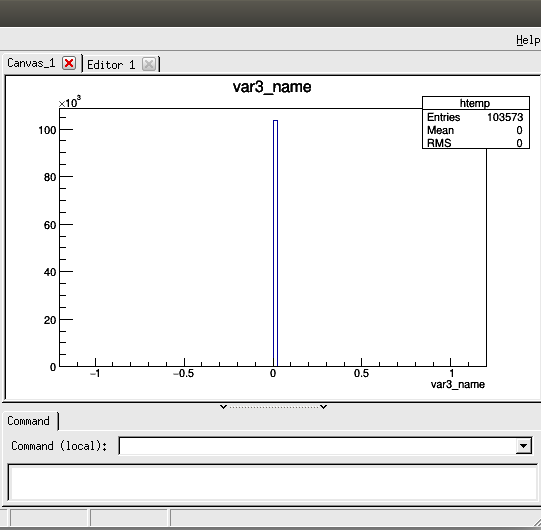
Task: Click the 60 label on the y-axis
Action: click(x=50, y=225)
